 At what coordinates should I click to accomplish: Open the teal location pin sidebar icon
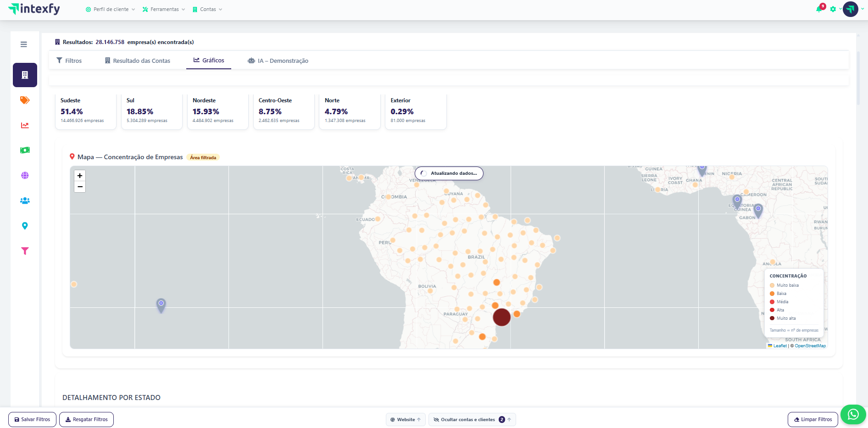coord(25,226)
